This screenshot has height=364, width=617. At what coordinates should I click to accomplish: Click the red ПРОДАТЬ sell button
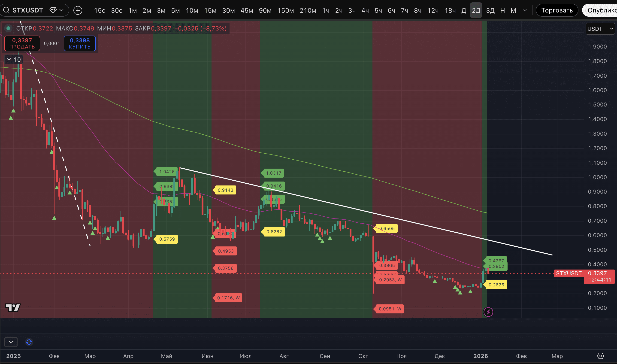pyautogui.click(x=22, y=43)
